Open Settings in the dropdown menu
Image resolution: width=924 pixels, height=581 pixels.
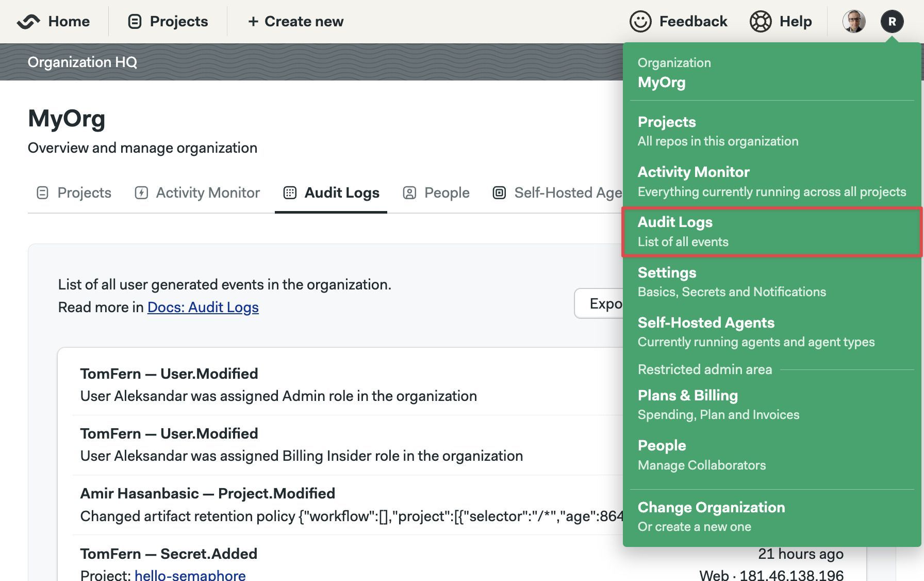(x=772, y=282)
